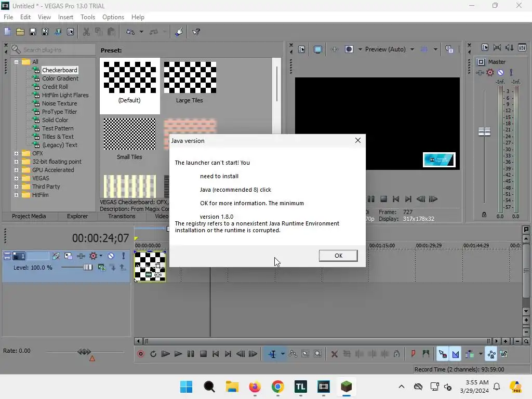Select the Large Tiles preset thumbnail
This screenshot has height=399, width=532.
[190, 77]
